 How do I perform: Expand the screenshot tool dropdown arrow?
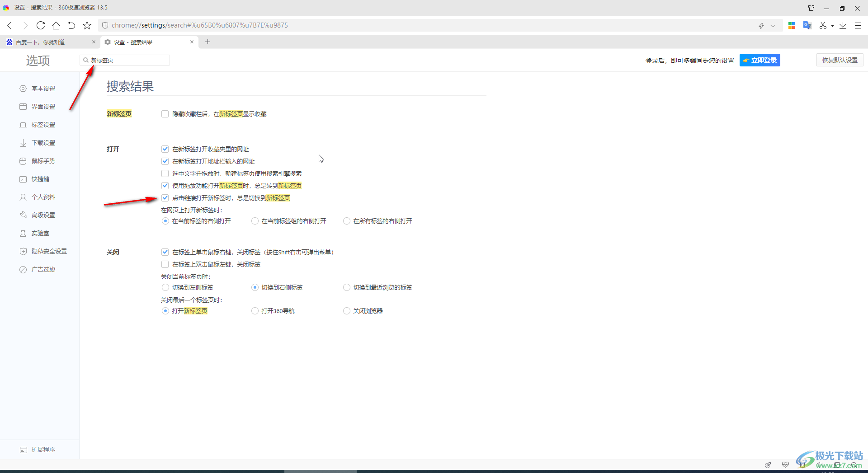832,26
